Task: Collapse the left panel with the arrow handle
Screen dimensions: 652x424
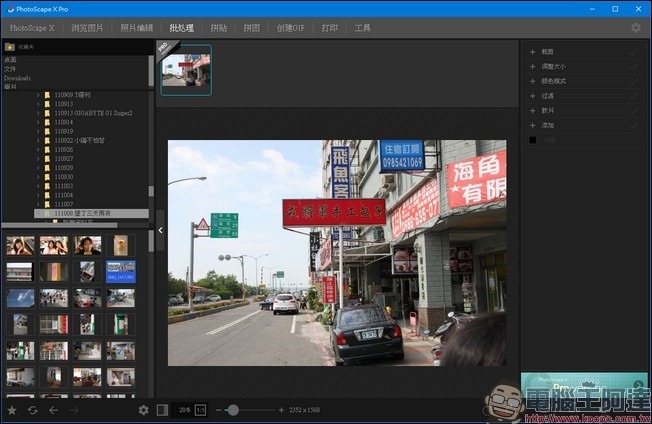Action: (x=160, y=231)
